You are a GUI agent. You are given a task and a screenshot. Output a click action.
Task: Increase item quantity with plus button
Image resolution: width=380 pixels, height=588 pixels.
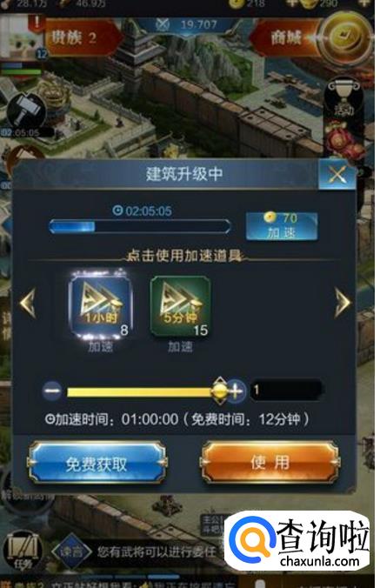[237, 391]
